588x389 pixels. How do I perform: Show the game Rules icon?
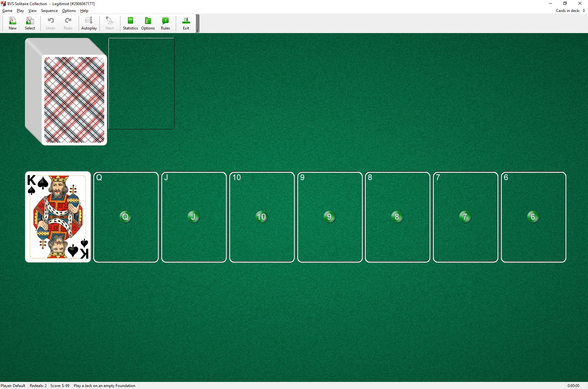coord(165,23)
